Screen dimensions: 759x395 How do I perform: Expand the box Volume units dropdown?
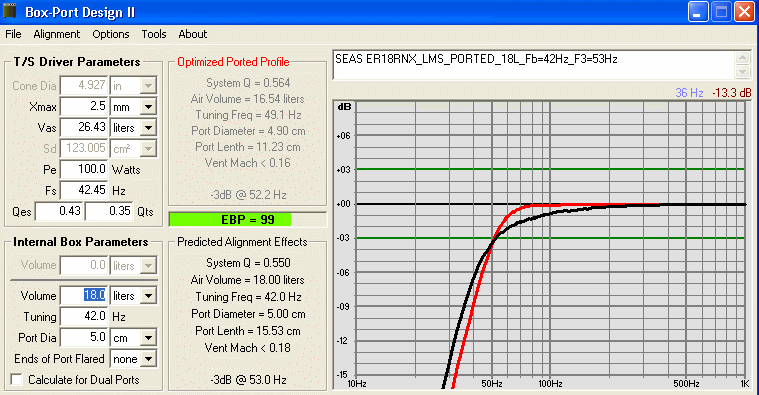[x=149, y=295]
